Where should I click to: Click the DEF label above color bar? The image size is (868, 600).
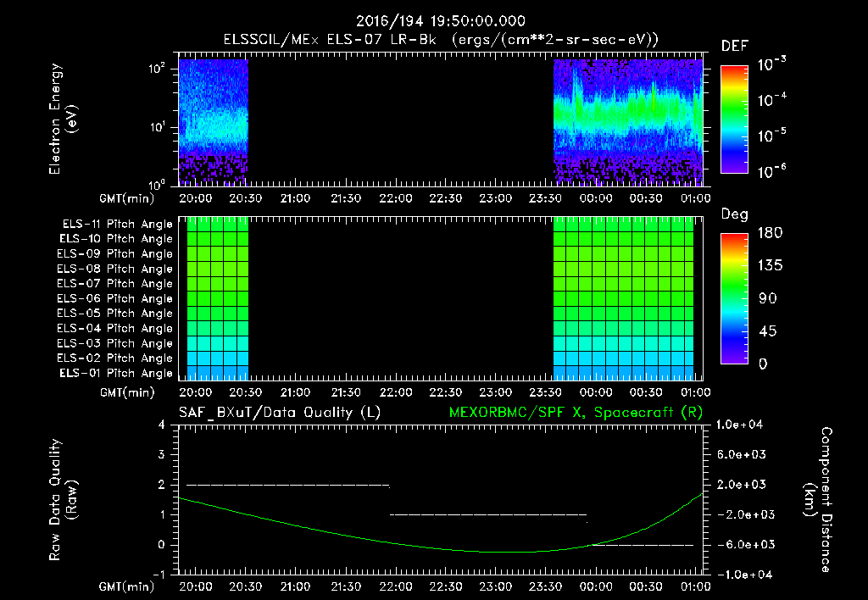pos(735,47)
